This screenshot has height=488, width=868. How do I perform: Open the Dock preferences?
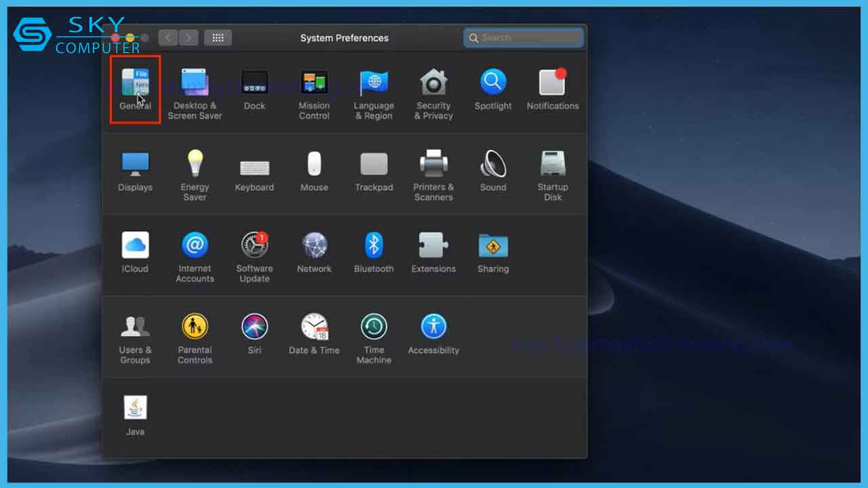(254, 89)
